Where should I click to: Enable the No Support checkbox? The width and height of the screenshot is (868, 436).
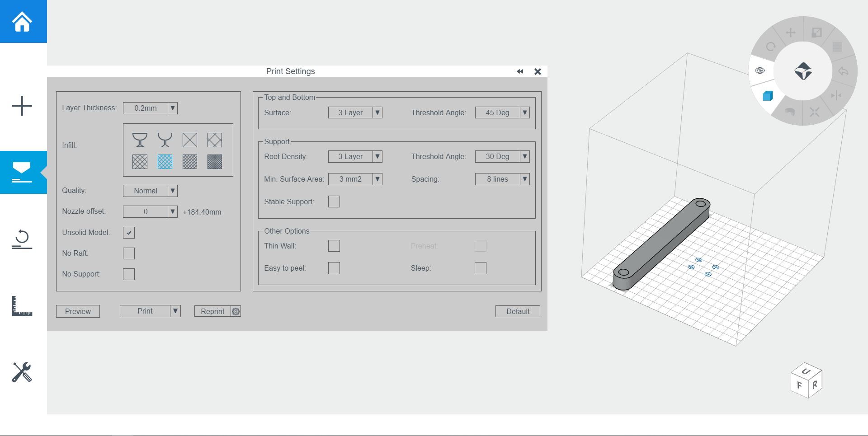(129, 274)
